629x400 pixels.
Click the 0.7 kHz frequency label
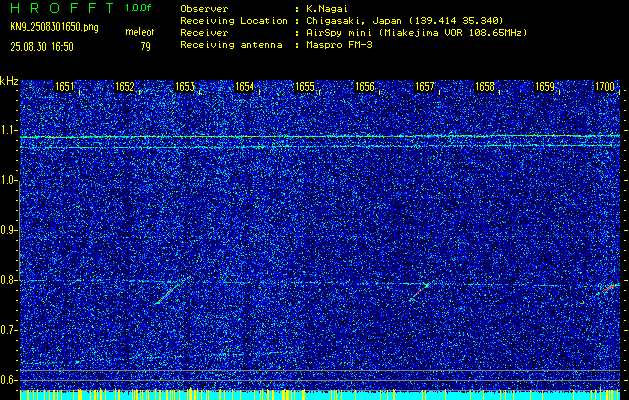(x=9, y=330)
